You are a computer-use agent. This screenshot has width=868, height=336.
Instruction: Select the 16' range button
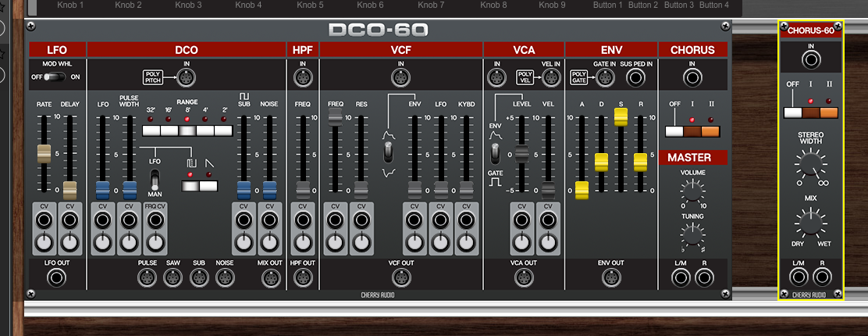point(169,130)
